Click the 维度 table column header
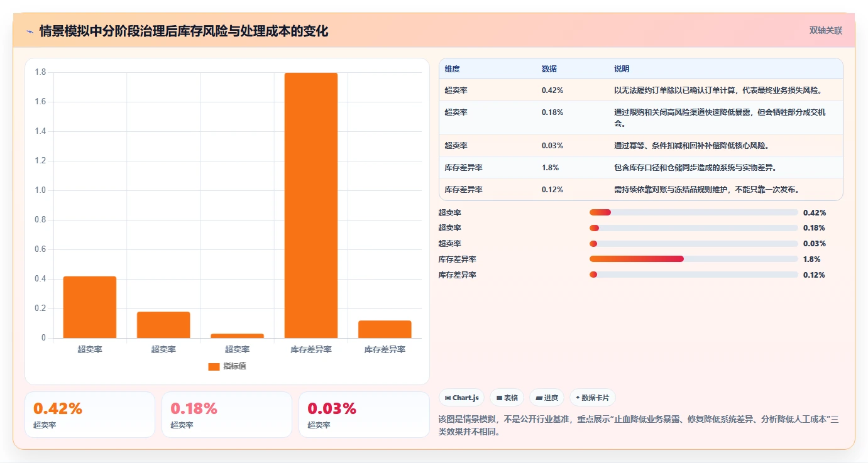This screenshot has width=868, height=463. pos(453,69)
